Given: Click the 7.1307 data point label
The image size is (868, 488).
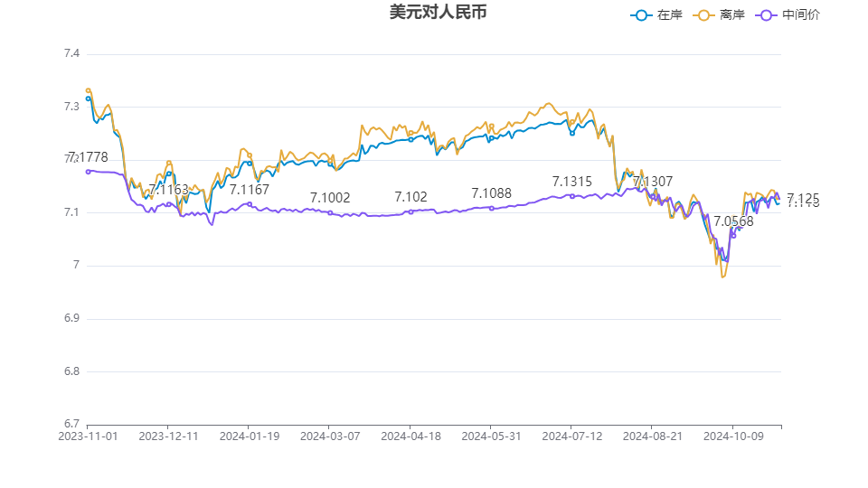Looking at the screenshot, I should coord(652,182).
